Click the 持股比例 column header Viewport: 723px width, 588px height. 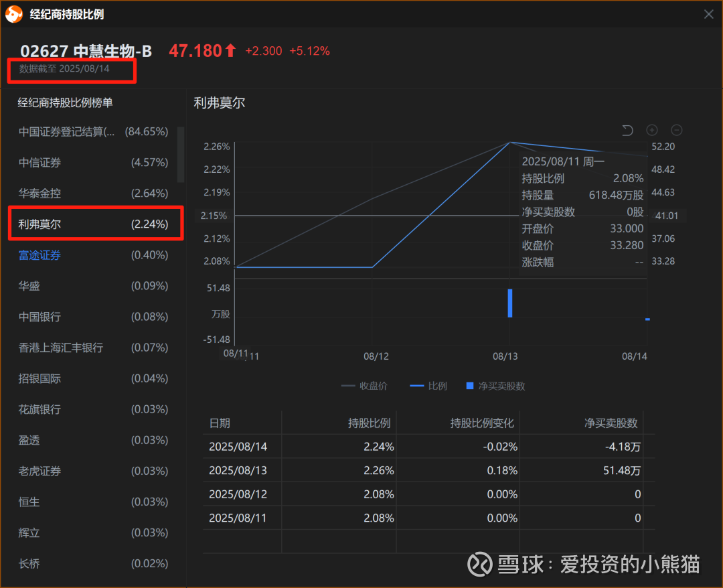click(x=370, y=423)
